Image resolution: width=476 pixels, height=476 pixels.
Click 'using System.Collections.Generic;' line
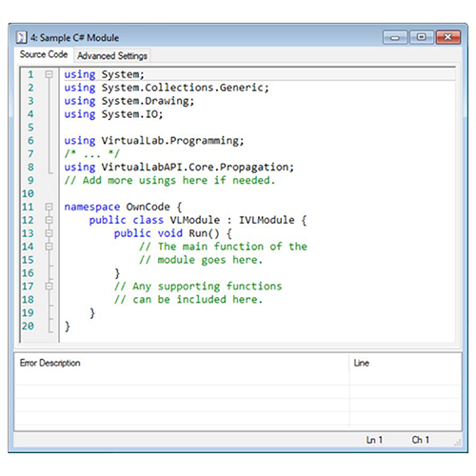(x=167, y=88)
